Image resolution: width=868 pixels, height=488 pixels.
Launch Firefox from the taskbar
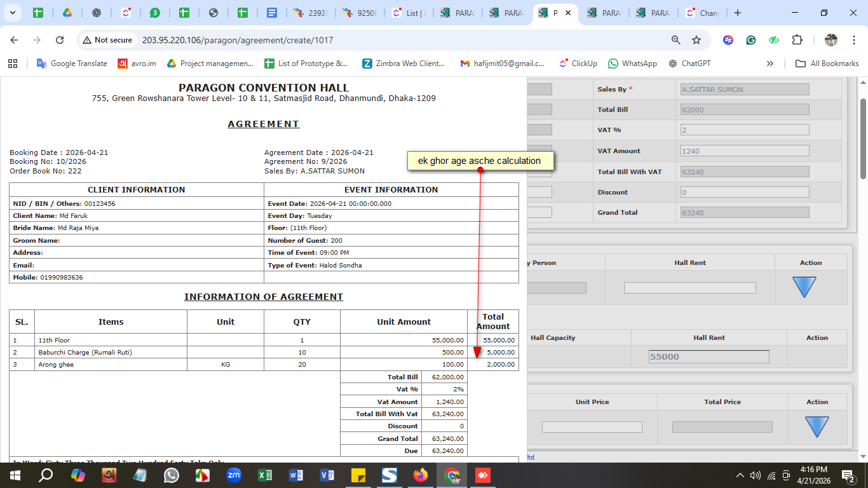[x=421, y=475]
